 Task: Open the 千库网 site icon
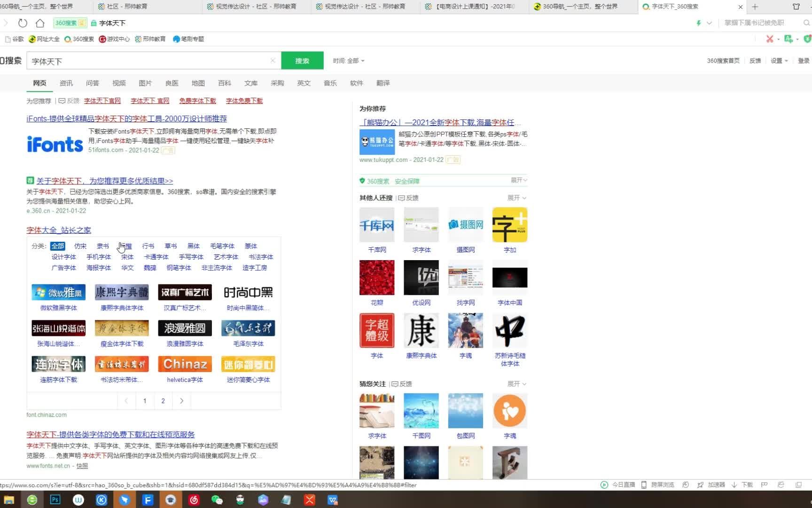point(377,225)
